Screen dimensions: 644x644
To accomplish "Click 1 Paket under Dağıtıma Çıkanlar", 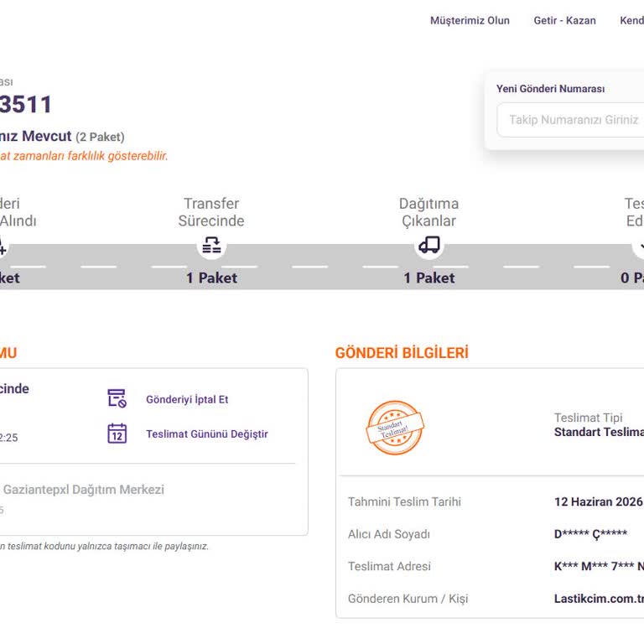I will [429, 278].
